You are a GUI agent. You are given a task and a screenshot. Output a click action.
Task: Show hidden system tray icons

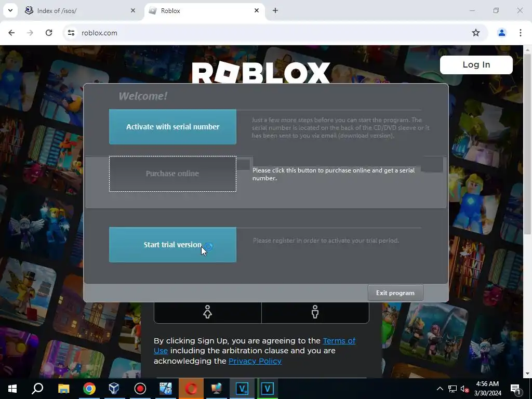(x=440, y=389)
